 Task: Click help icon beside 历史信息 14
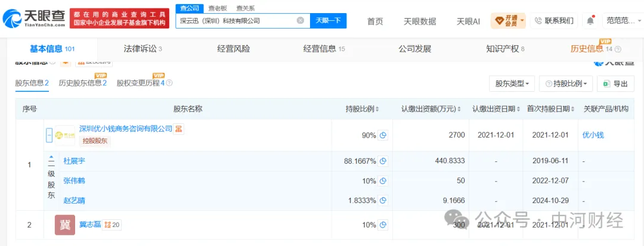click(x=618, y=49)
